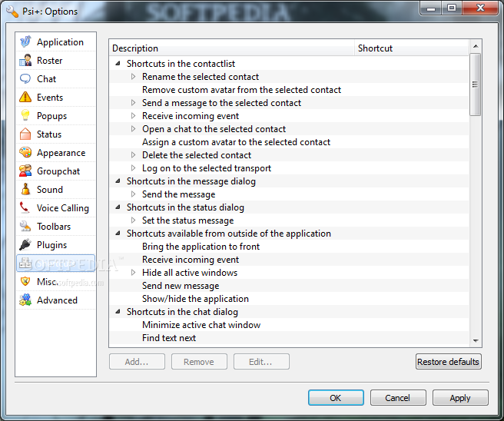
Task: Expand Send a message to selected contact
Action: coord(134,103)
